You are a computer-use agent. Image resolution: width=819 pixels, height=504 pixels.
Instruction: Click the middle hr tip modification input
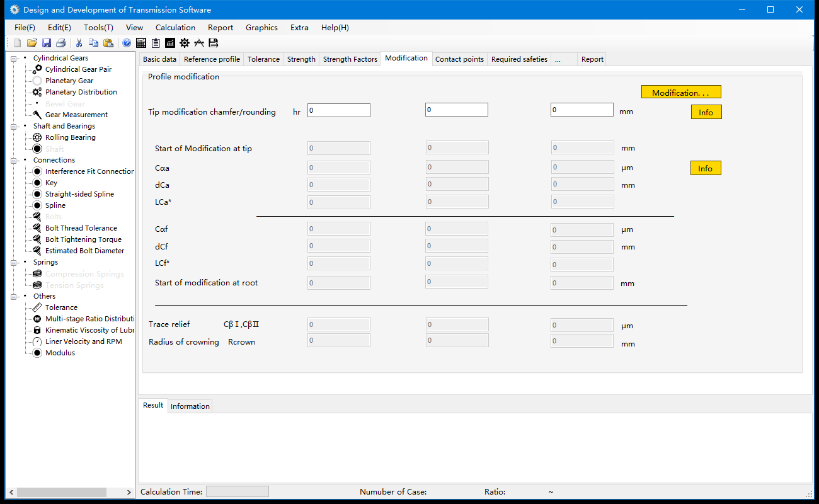(457, 110)
